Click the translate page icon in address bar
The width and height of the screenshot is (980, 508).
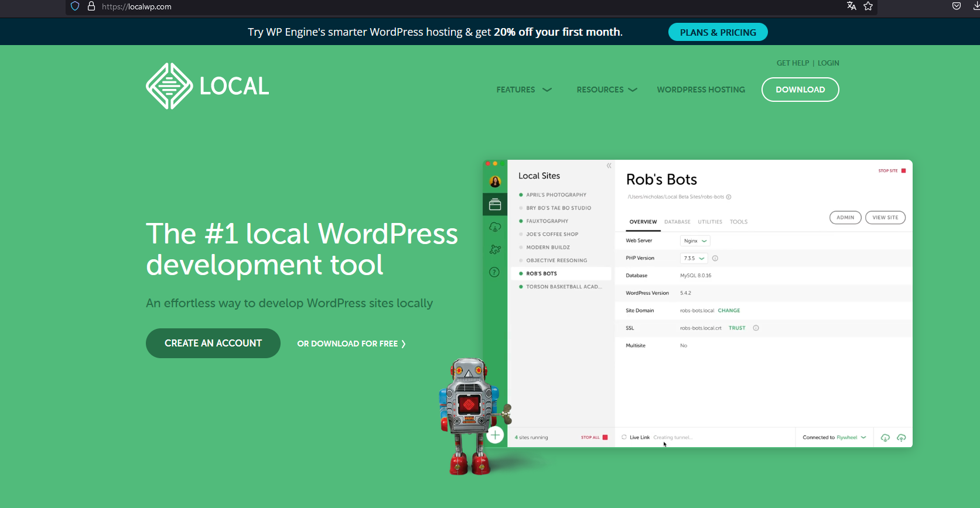[852, 6]
